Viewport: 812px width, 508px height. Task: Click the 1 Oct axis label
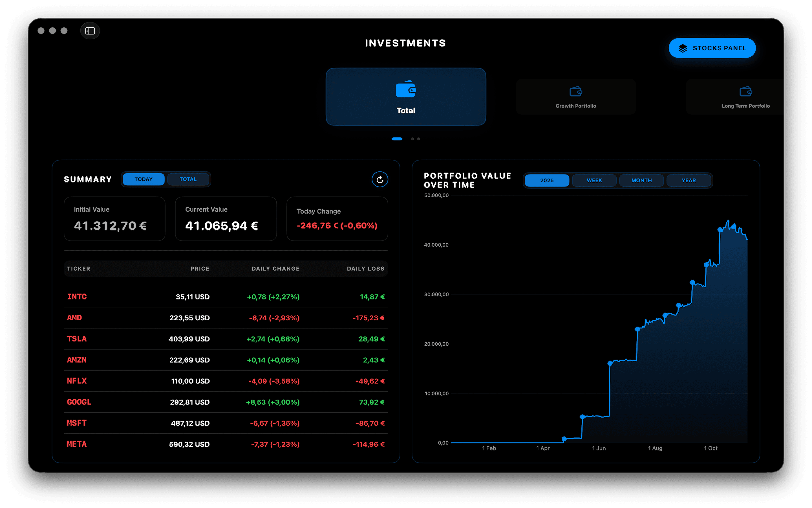(711, 448)
